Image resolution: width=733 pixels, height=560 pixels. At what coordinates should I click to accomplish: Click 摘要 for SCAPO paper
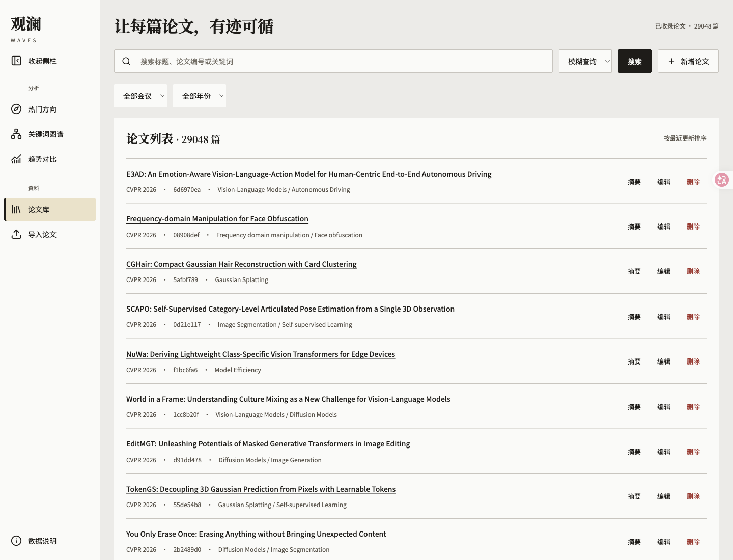point(634,317)
